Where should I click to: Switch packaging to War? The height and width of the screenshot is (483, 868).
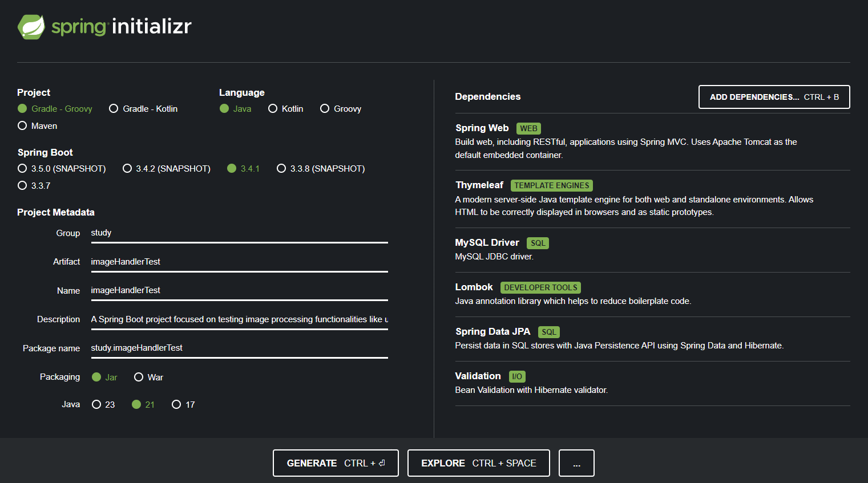(148, 377)
